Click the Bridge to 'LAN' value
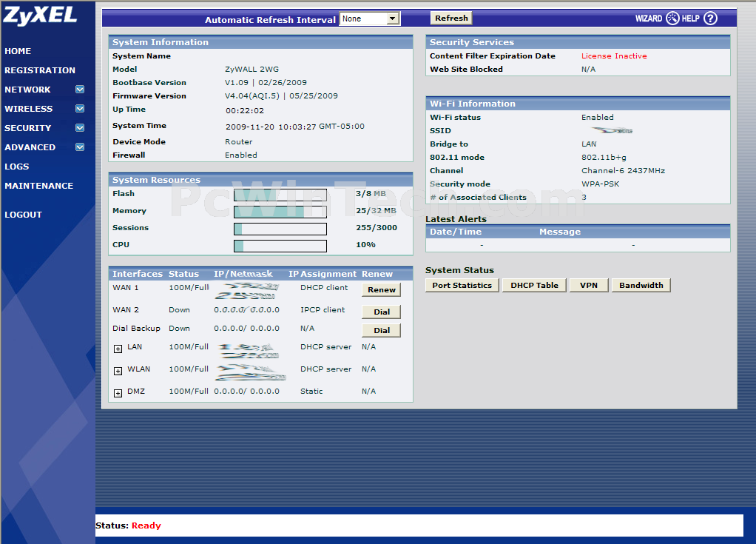 pos(589,144)
